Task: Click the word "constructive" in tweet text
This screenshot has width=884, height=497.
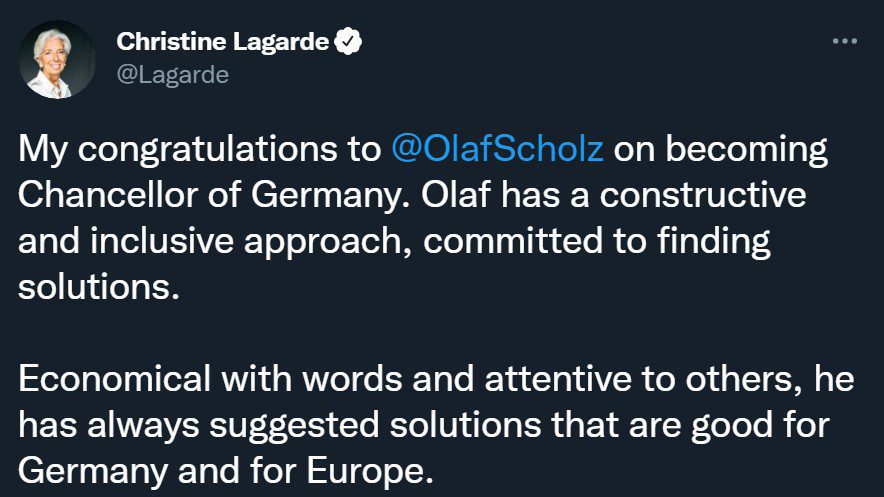Action: click(x=702, y=196)
